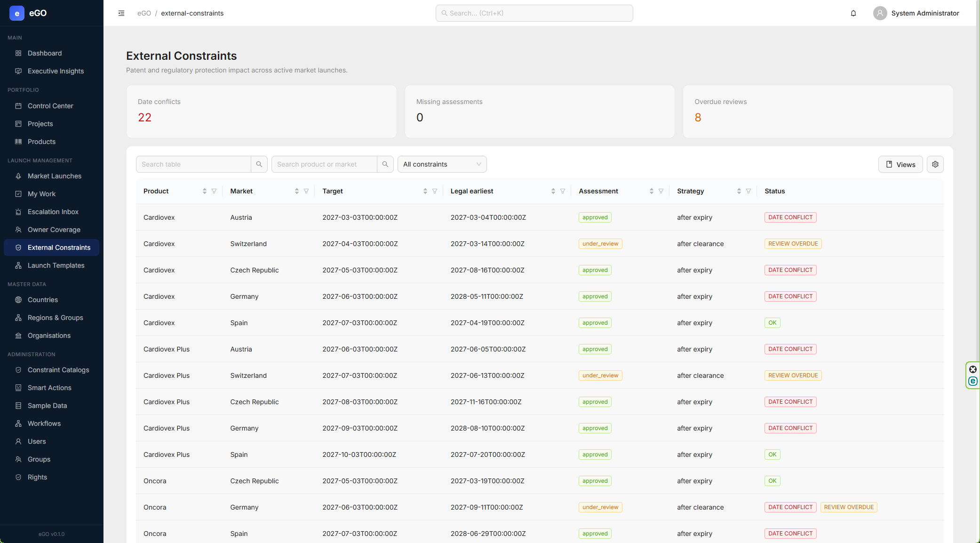Sort the Legal earliest column
This screenshot has width=980, height=543.
click(x=553, y=191)
